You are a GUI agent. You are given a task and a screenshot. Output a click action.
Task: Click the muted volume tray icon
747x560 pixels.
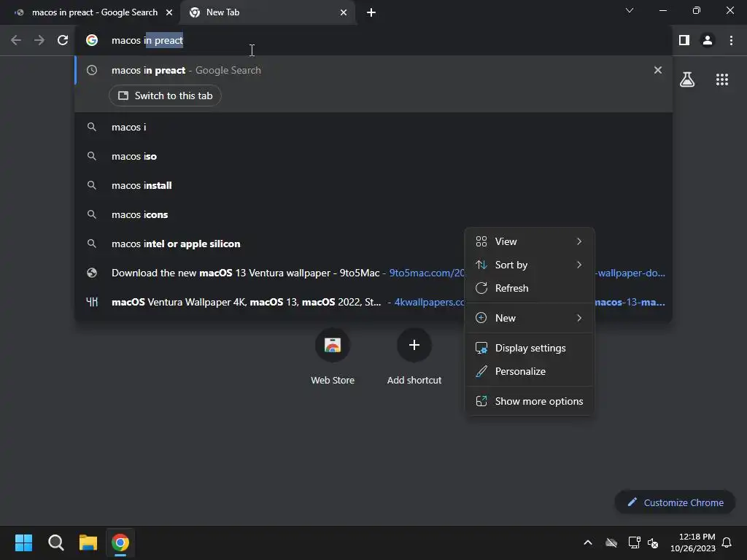(653, 542)
